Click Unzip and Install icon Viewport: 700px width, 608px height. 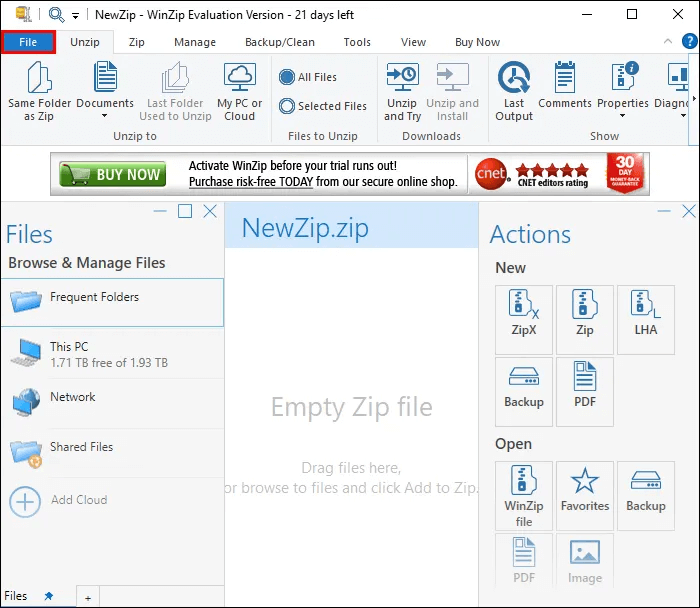pos(452,77)
